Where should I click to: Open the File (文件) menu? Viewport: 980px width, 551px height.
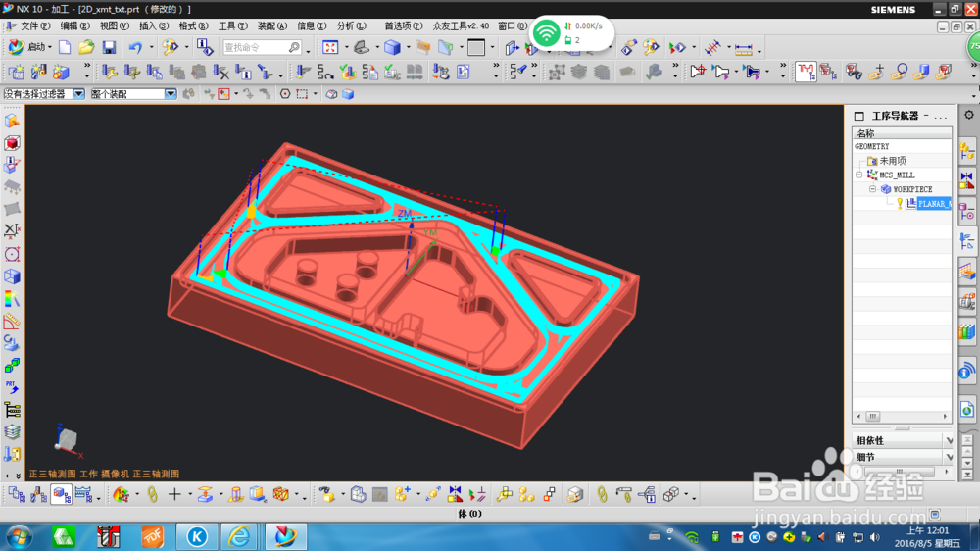click(35, 25)
